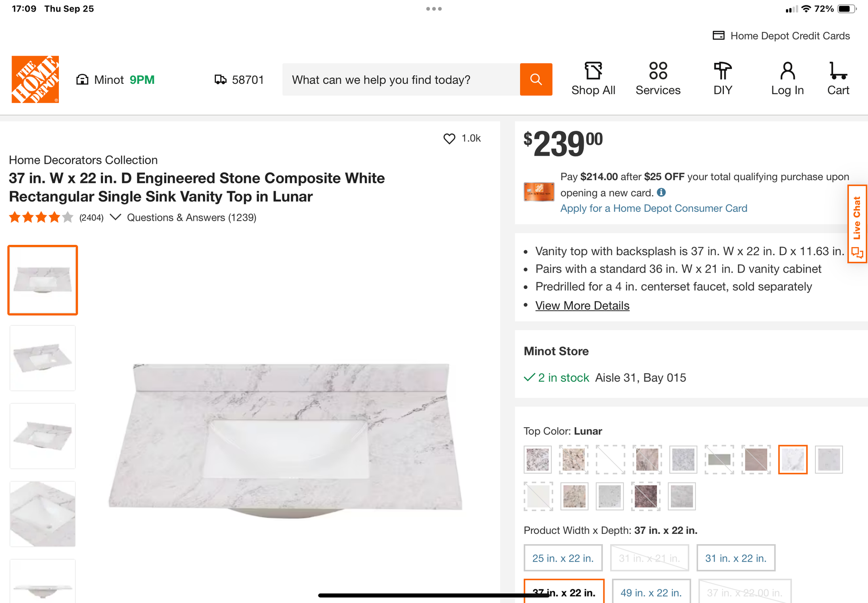This screenshot has height=603, width=868.
Task: Choose the 49 in. x 22 in. size
Action: [651, 592]
